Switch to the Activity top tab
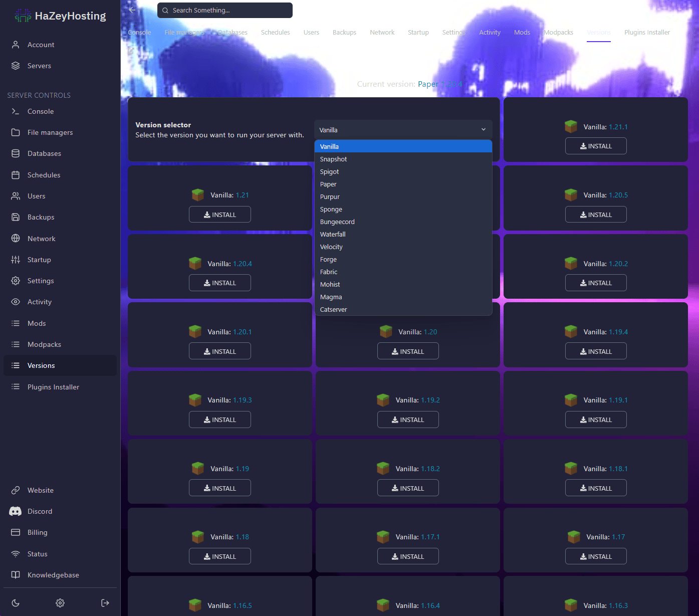 click(x=490, y=32)
